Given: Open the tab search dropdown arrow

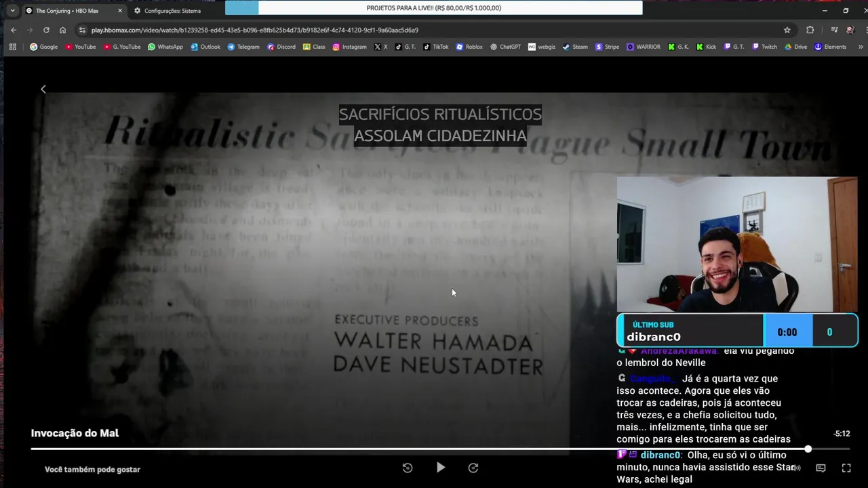Looking at the screenshot, I should coord(12,11).
